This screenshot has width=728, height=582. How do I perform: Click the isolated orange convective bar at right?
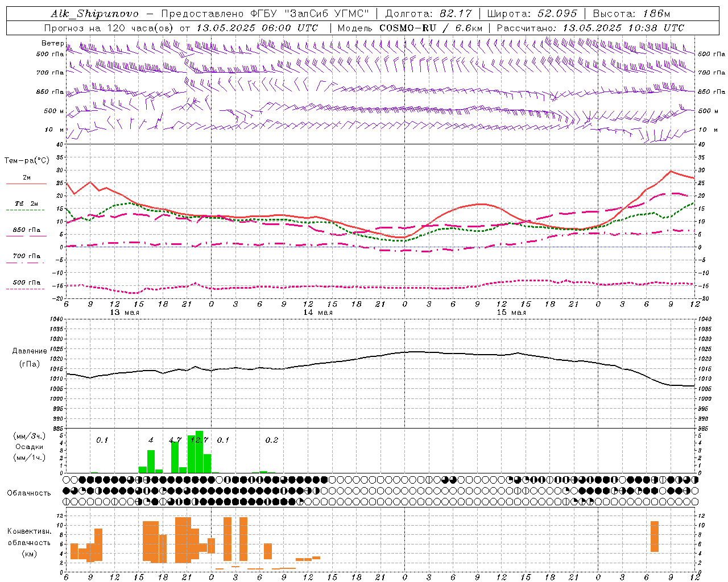(x=655, y=536)
